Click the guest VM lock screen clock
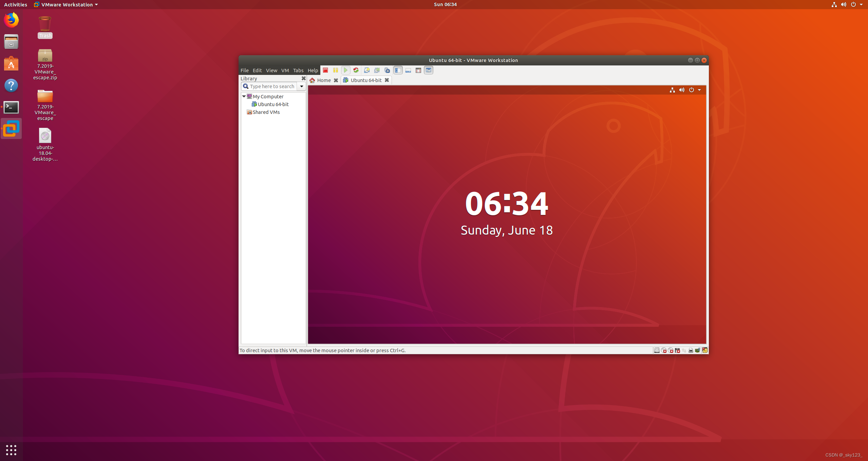The height and width of the screenshot is (461, 868). click(507, 203)
